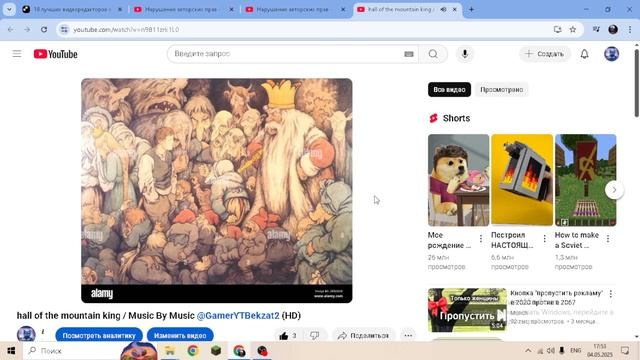
Task: Open Chrome profile avatar
Action: pyautogui.click(x=613, y=29)
